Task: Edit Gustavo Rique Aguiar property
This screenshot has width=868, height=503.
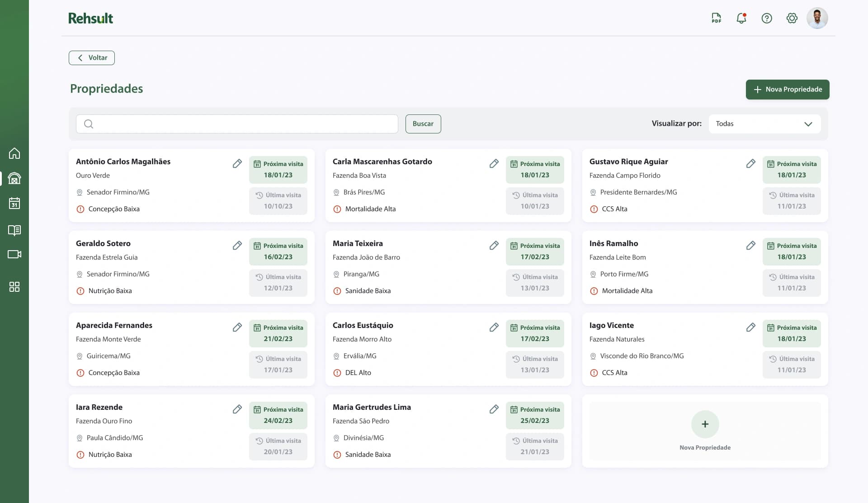Action: (x=751, y=163)
